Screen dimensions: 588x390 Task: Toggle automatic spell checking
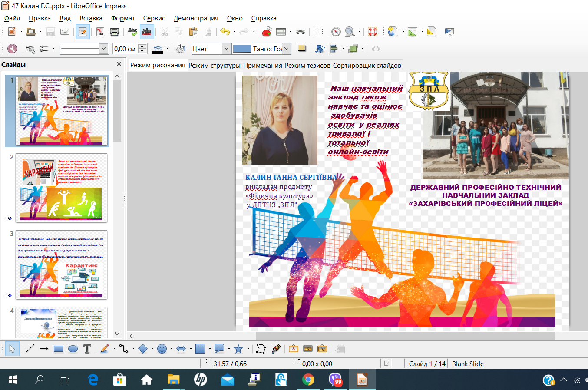147,32
